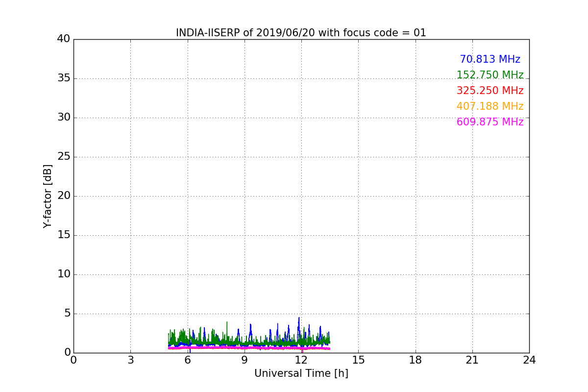The image size is (588, 392).
Task: Click the y-axis tick label 25
Action: click(64, 157)
